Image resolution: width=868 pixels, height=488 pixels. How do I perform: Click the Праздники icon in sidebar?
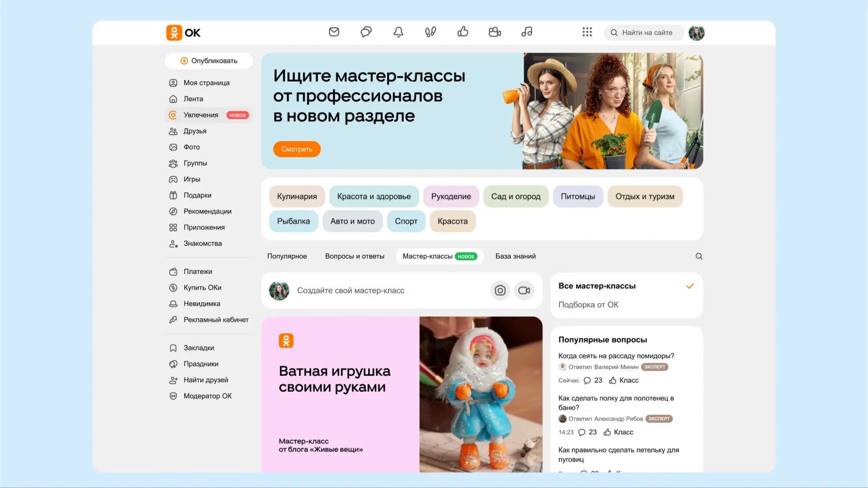[173, 364]
